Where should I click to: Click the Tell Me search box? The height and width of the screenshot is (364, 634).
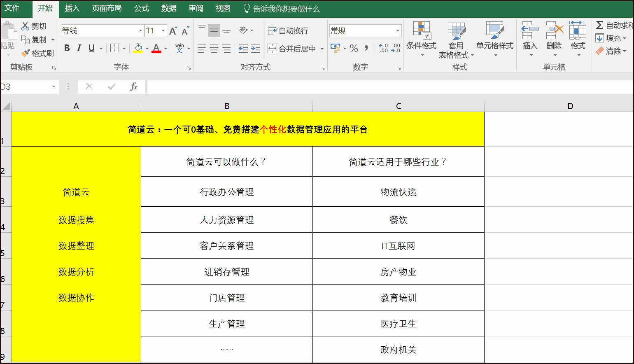click(x=282, y=9)
